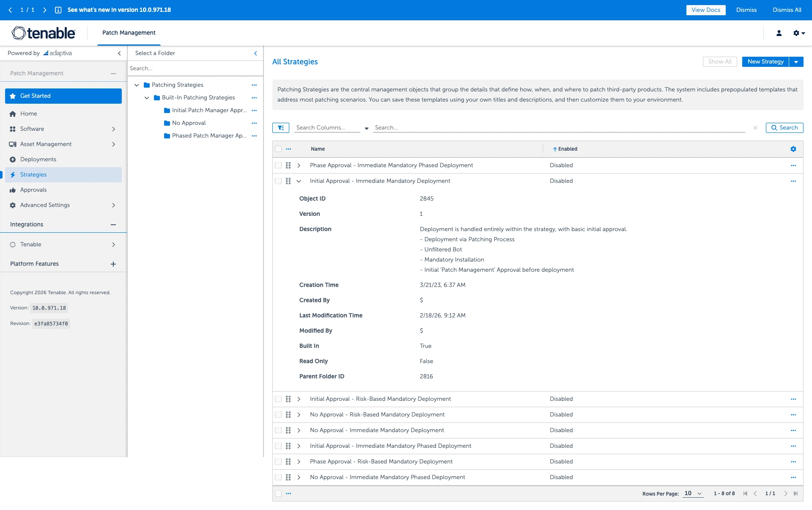This screenshot has height=510, width=812.
Task: Open options for No Approval folder
Action: (254, 123)
